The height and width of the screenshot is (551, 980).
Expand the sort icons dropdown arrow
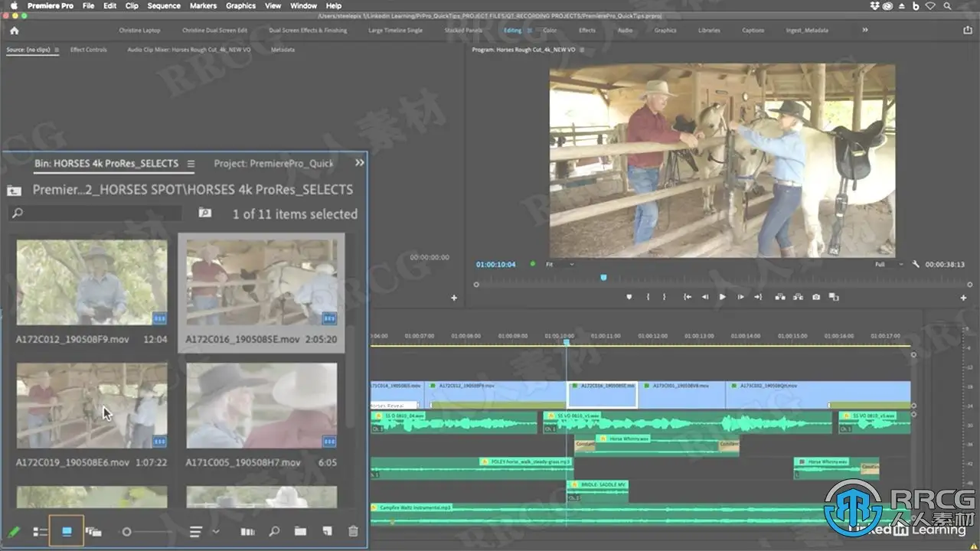[216, 531]
